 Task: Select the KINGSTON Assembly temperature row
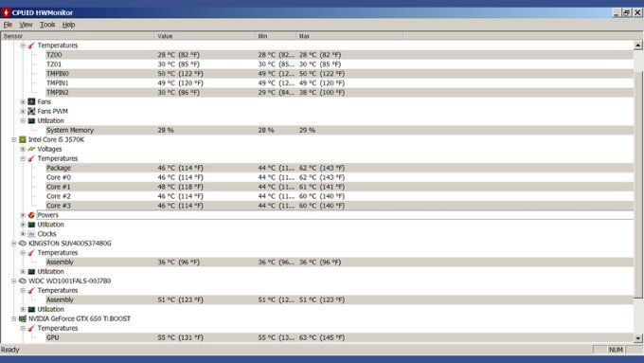coord(339,262)
